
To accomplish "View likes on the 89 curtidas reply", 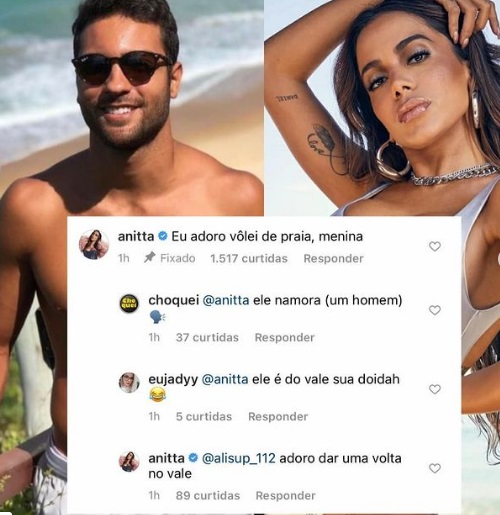I will (208, 496).
